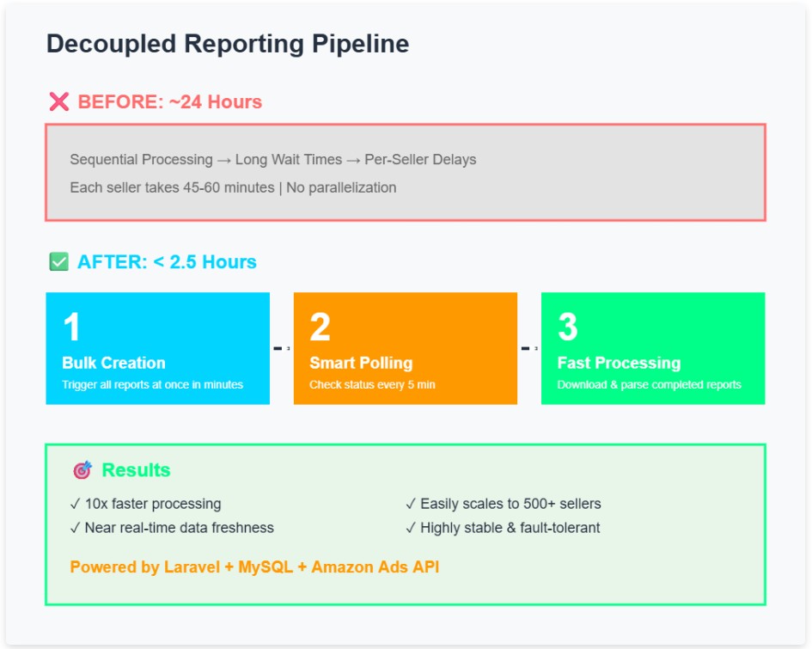The width and height of the screenshot is (812, 649).
Task: Click the red X icon beside BEFORE
Action: pos(58,102)
